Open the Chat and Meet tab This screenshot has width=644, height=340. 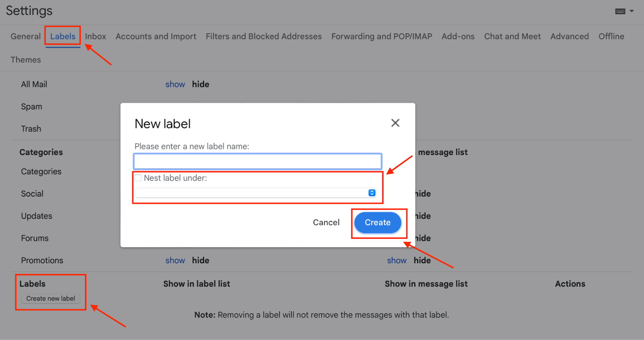coord(512,36)
